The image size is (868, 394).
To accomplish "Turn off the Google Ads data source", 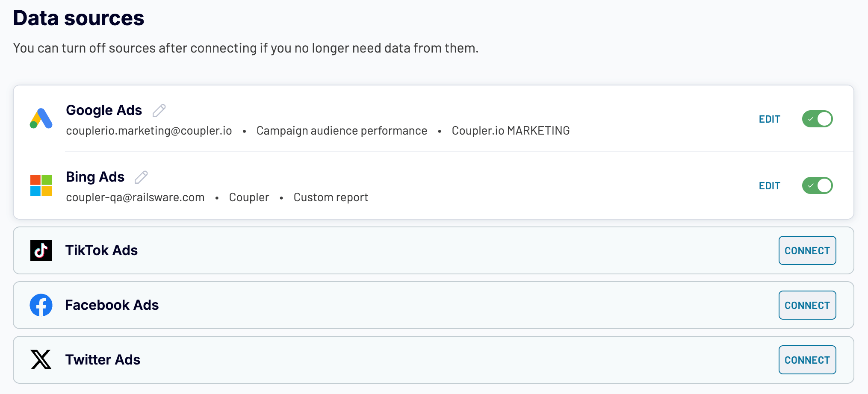I will pos(817,119).
